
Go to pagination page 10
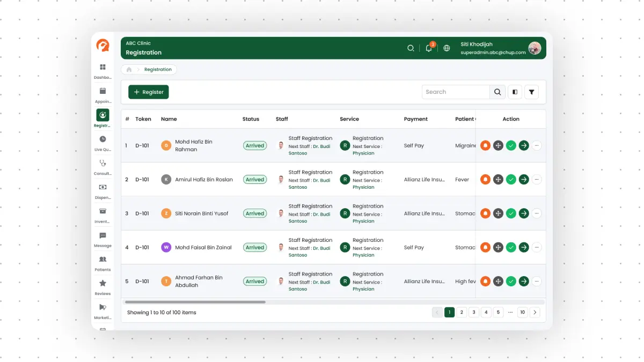523,312
